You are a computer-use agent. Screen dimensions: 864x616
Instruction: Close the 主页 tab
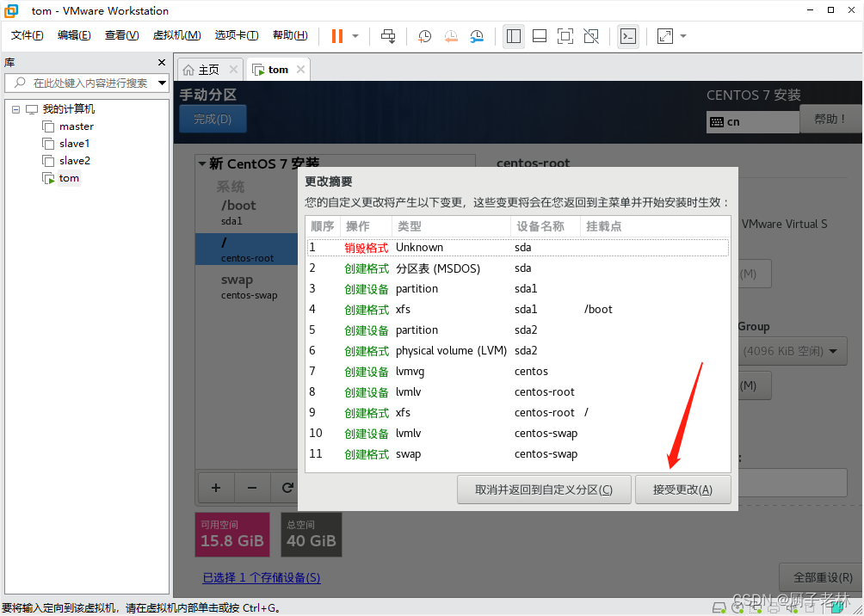coord(233,70)
